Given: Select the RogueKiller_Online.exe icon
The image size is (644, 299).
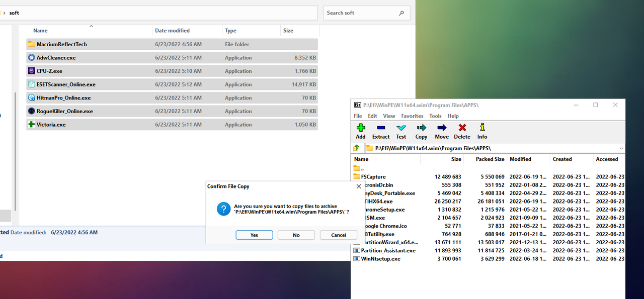Looking at the screenshot, I should [x=31, y=111].
